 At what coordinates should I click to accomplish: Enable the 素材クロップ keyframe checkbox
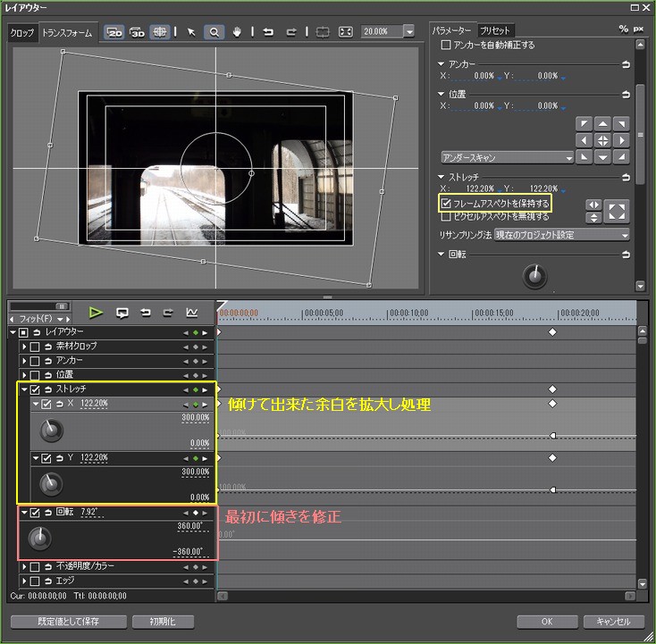[x=35, y=347]
